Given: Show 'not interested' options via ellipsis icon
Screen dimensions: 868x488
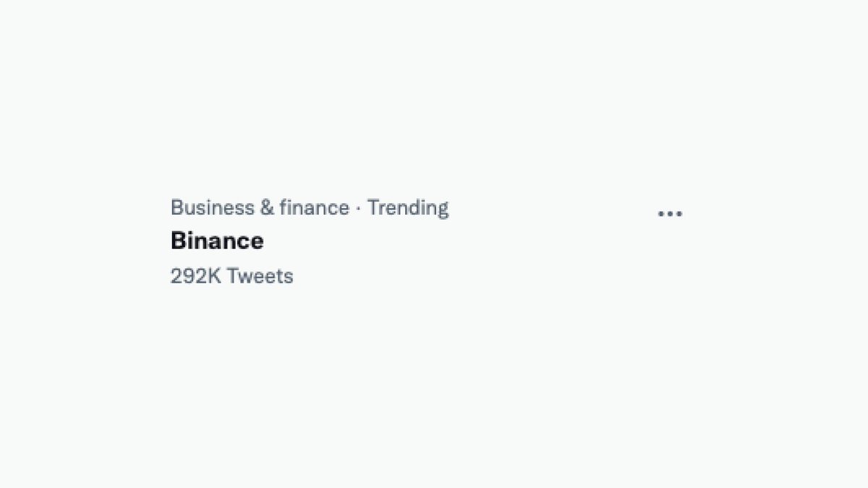Looking at the screenshot, I should pos(670,213).
